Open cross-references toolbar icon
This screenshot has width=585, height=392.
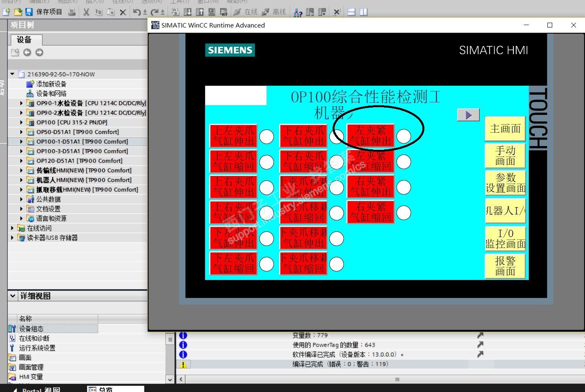tap(337, 12)
